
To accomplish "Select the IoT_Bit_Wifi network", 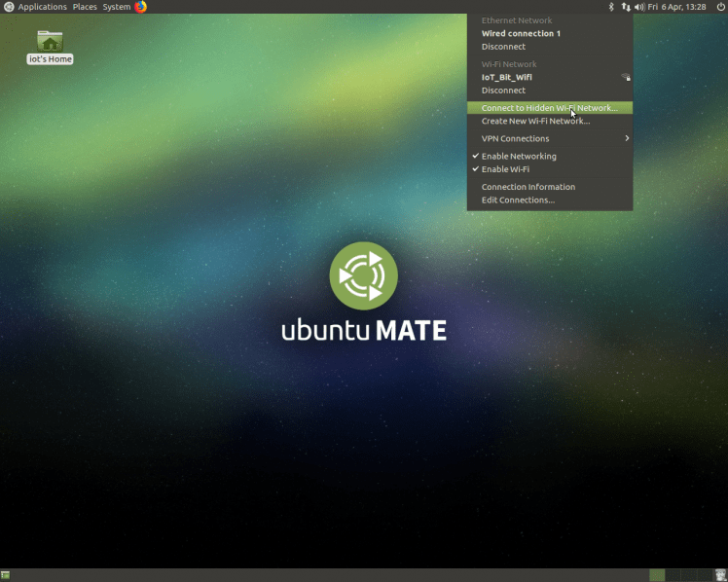I will tap(550, 77).
